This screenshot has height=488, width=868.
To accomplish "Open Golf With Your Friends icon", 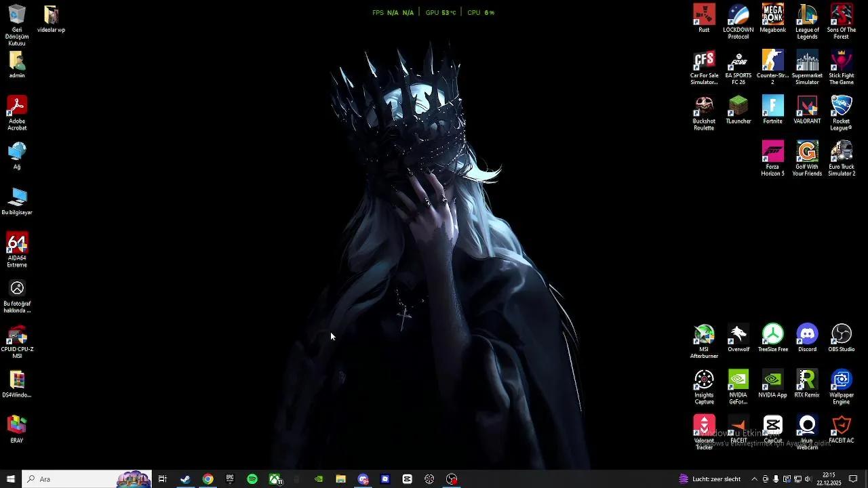I will pos(807,159).
